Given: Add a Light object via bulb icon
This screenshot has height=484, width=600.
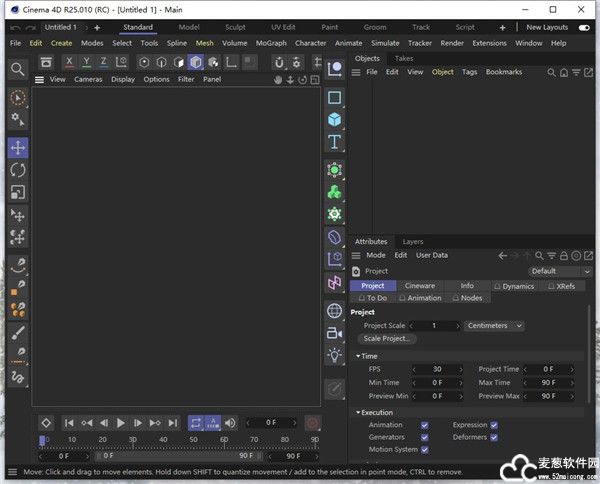Looking at the screenshot, I should (x=335, y=355).
